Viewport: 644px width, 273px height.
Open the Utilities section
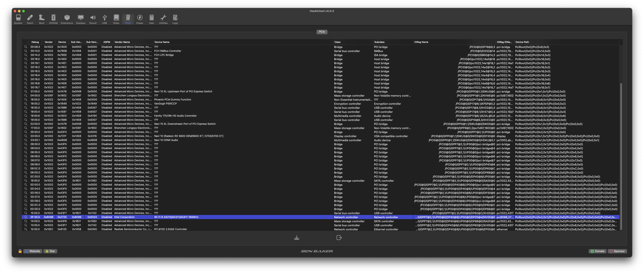tap(163, 19)
